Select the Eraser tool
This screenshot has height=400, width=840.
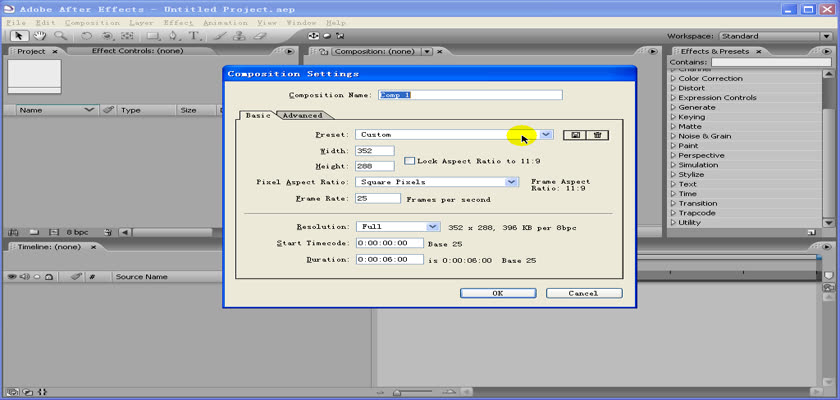tap(259, 36)
